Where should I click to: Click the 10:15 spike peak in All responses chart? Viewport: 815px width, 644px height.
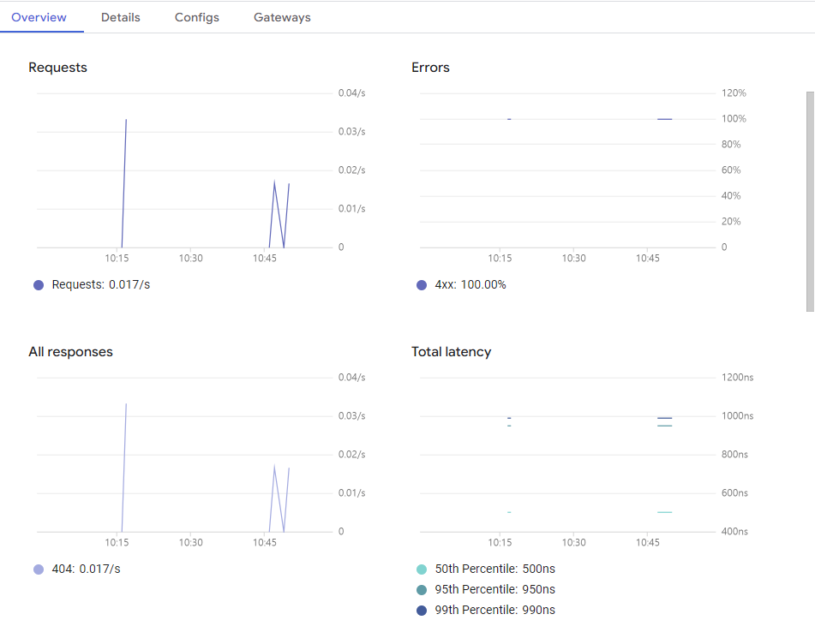pyautogui.click(x=126, y=404)
